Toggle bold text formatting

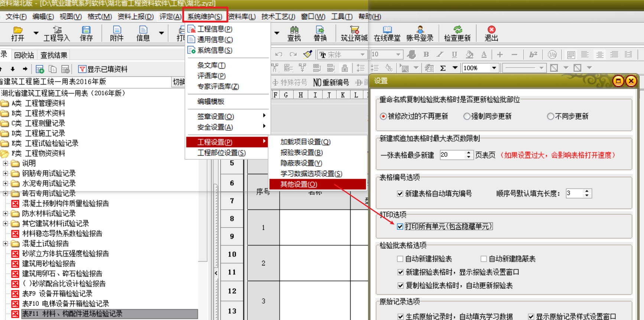(x=426, y=55)
